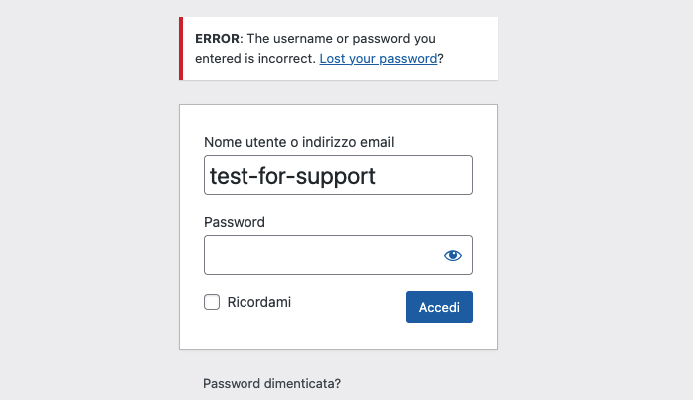Image resolution: width=693 pixels, height=400 pixels.
Task: Open the 'Lost your password' link
Action: tap(378, 58)
